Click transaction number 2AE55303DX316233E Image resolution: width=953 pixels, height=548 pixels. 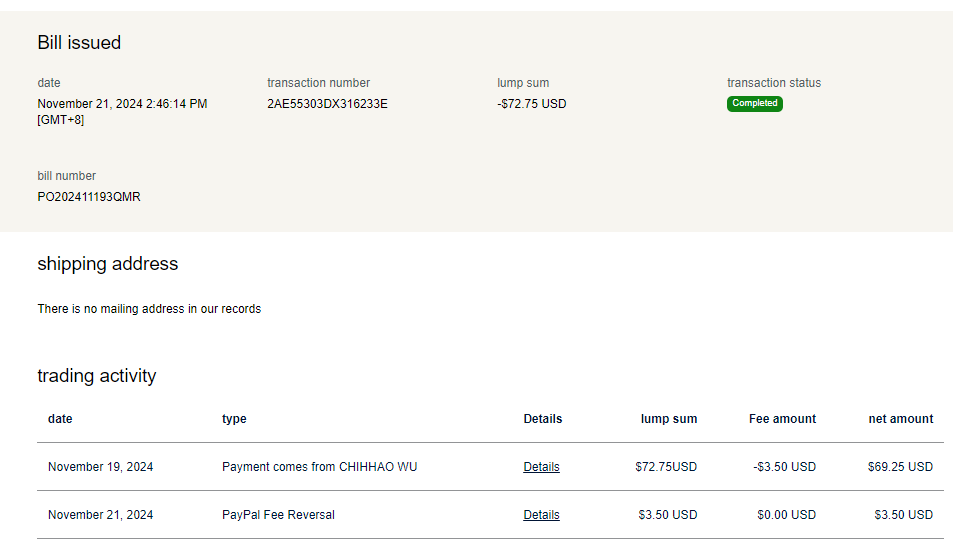click(x=327, y=104)
